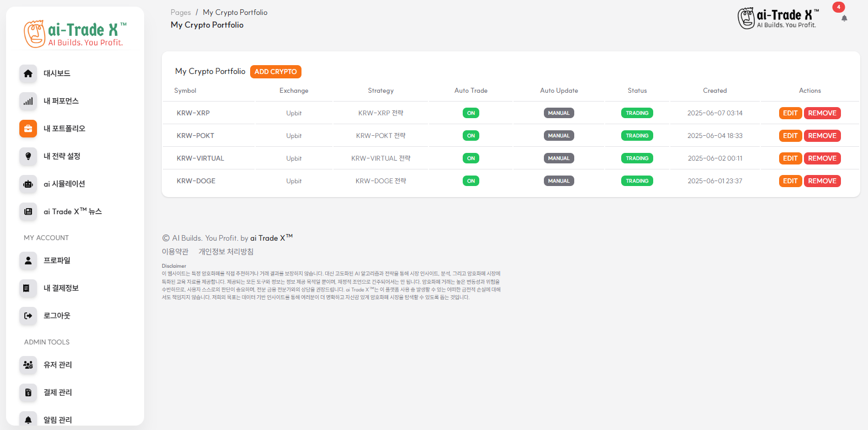This screenshot has width=868, height=430.
Task: Open the 이용약관 footer link
Action: click(x=175, y=252)
